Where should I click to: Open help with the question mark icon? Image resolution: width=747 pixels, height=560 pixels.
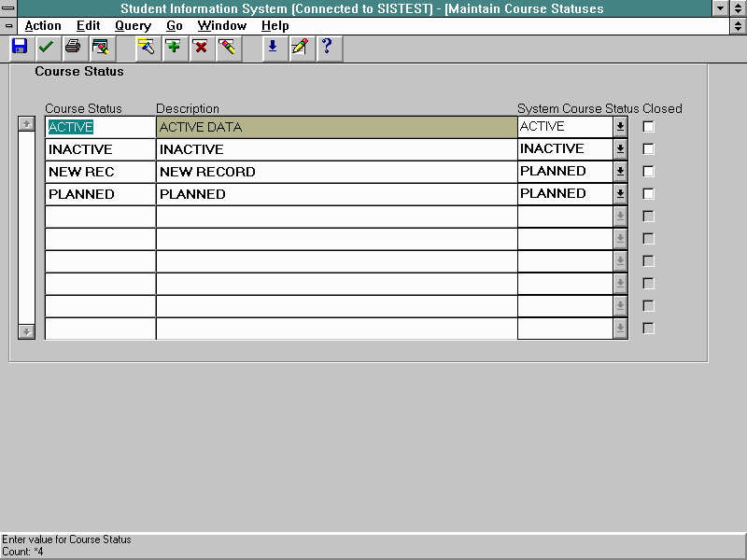click(x=326, y=48)
